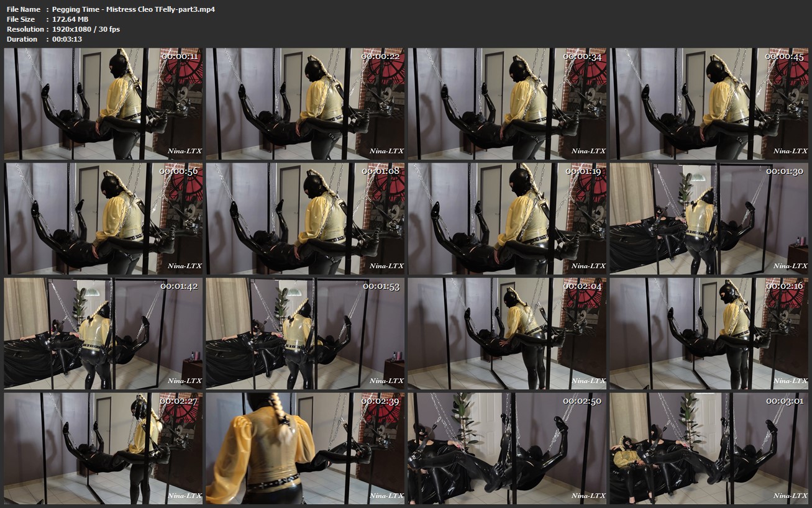812x508 pixels.
Task: Select the frame at 00:02:39
Action: tap(305, 448)
